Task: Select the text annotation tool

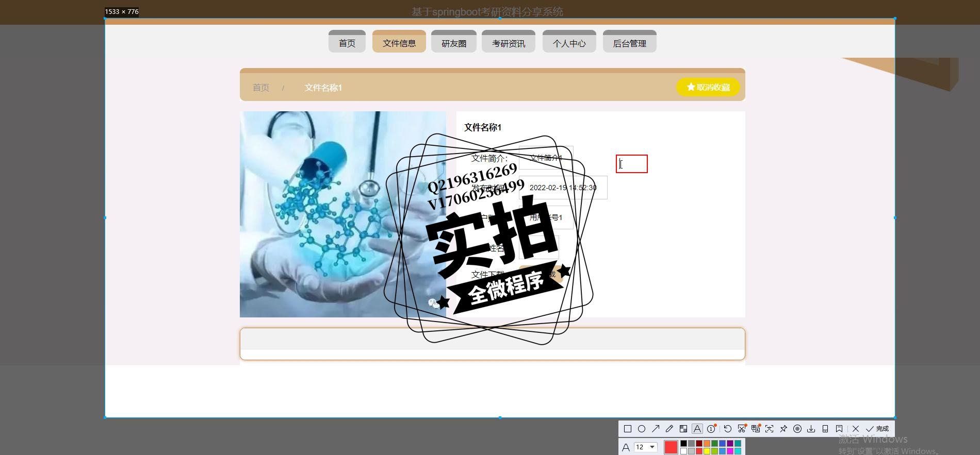Action: pyautogui.click(x=697, y=429)
